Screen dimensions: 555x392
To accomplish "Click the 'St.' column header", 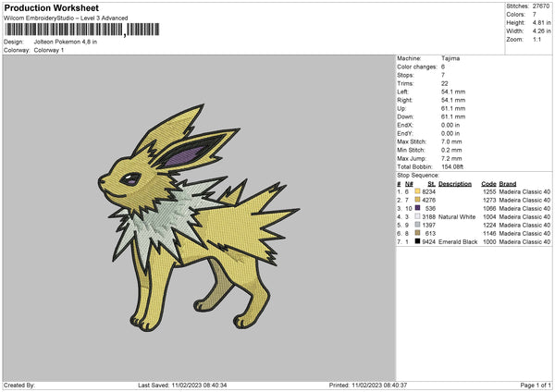I will click(431, 184).
